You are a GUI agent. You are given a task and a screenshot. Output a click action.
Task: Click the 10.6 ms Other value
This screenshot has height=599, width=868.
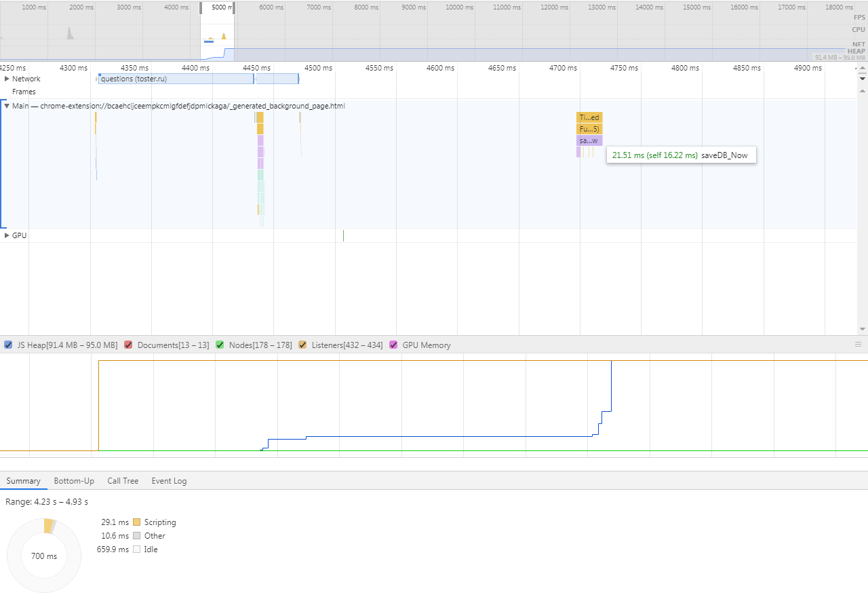tap(115, 536)
